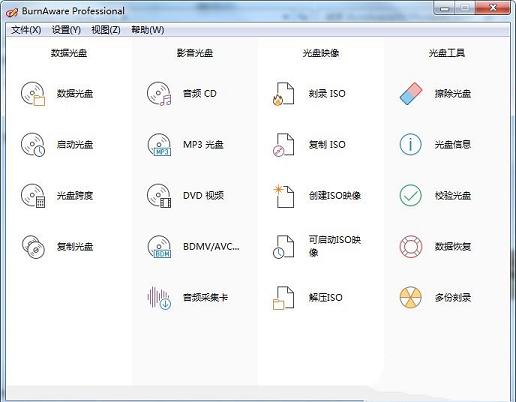Select the 音频 CD label
This screenshot has width=516, height=402.
coord(200,94)
